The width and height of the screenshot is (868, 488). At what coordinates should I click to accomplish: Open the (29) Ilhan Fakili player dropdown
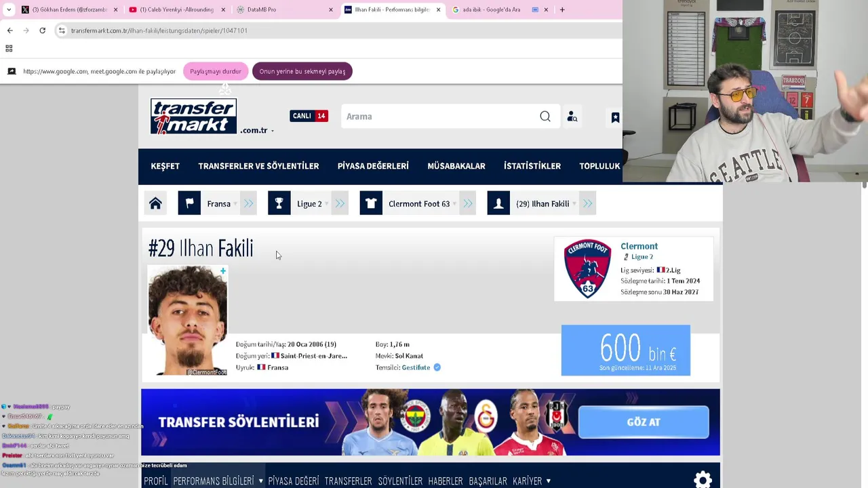(546, 204)
